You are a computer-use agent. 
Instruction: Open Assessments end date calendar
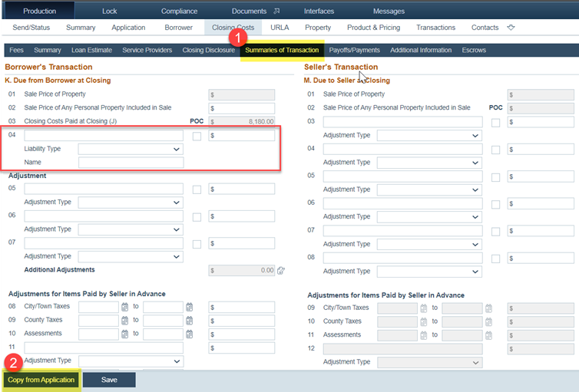(189, 334)
